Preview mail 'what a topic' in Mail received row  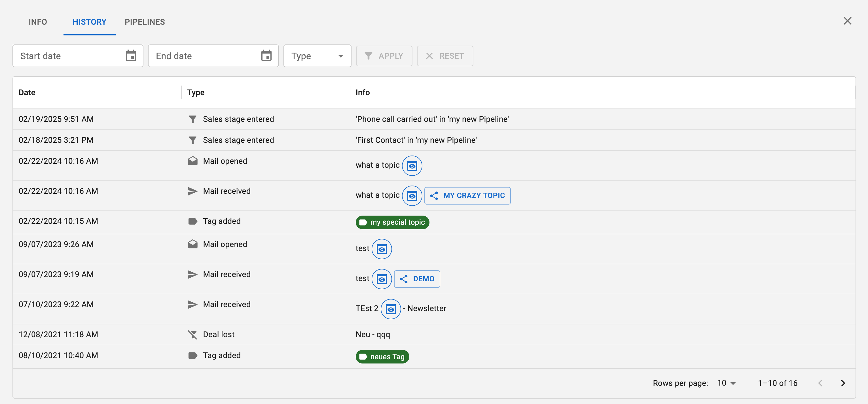412,195
